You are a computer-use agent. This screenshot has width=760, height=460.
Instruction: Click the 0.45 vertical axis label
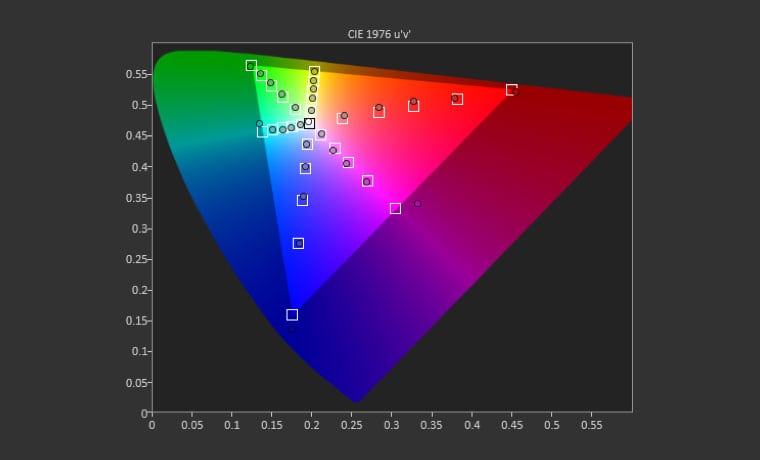[x=136, y=136]
